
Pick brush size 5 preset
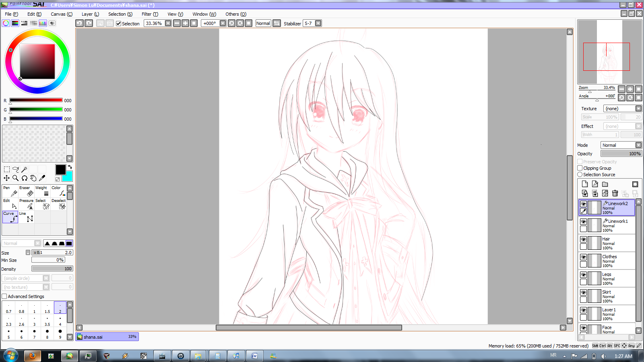[8, 334]
